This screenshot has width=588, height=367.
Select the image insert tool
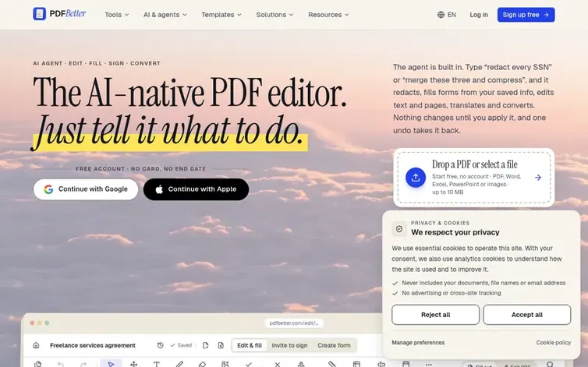(225, 364)
